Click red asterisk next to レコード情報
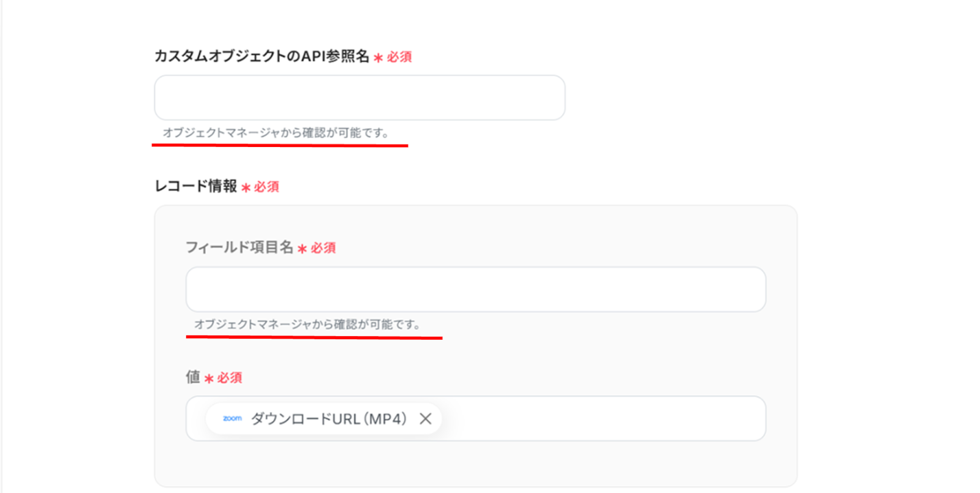Viewport: 980px width, 493px height. point(246,187)
